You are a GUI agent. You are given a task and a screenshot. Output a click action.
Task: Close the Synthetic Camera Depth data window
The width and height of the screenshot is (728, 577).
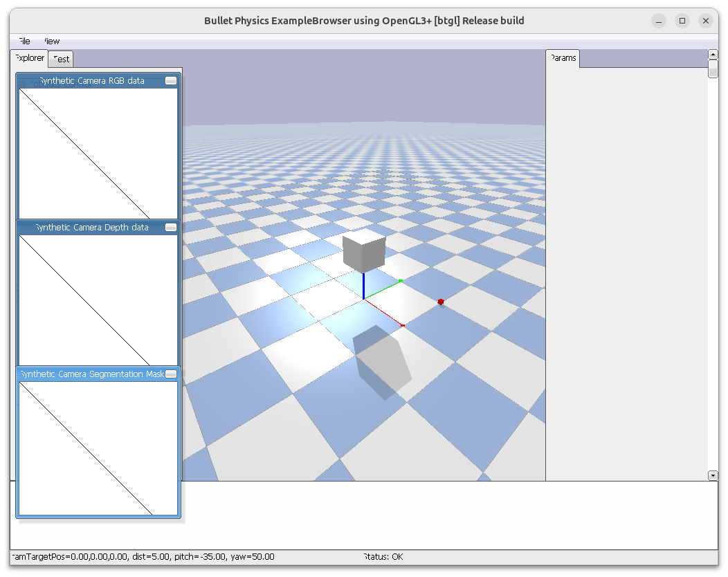(171, 228)
